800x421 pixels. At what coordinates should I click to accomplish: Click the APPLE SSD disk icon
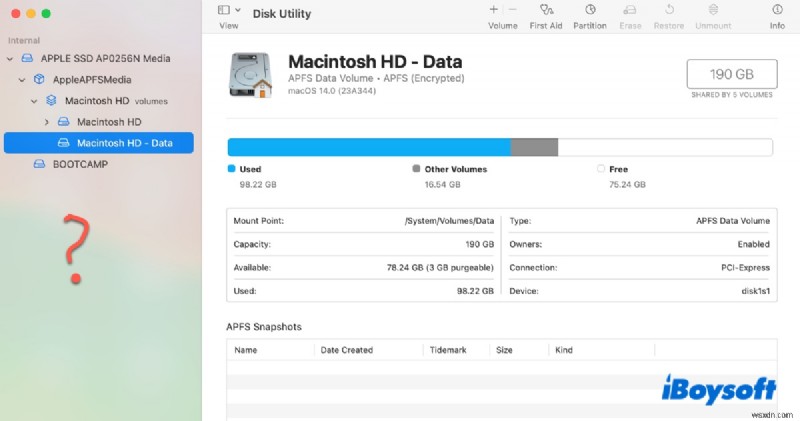27,59
